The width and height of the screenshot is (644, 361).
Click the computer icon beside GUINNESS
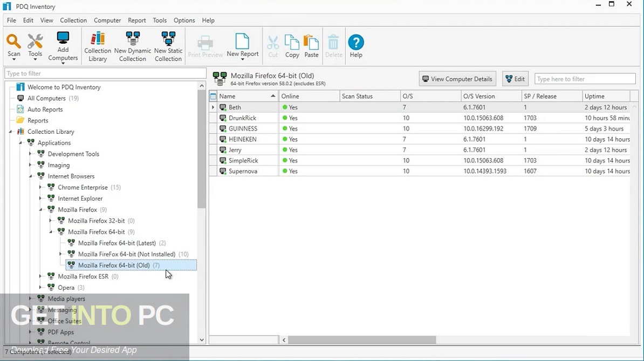pos(223,128)
